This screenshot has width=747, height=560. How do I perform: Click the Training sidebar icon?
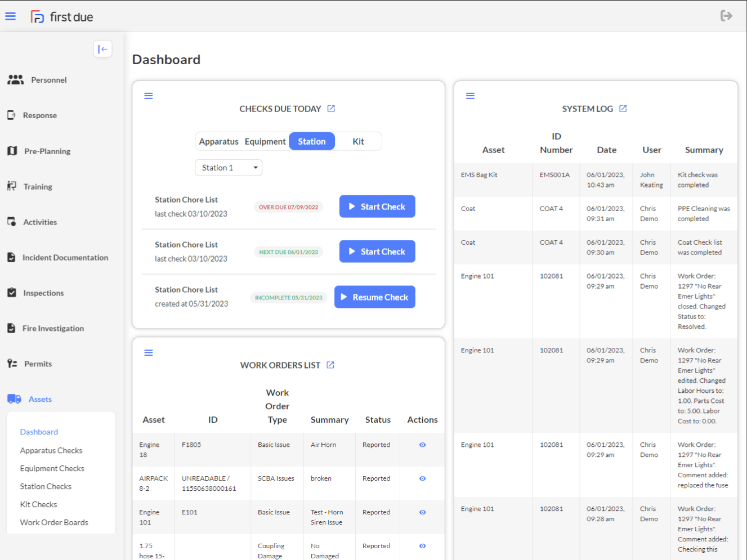click(x=12, y=186)
